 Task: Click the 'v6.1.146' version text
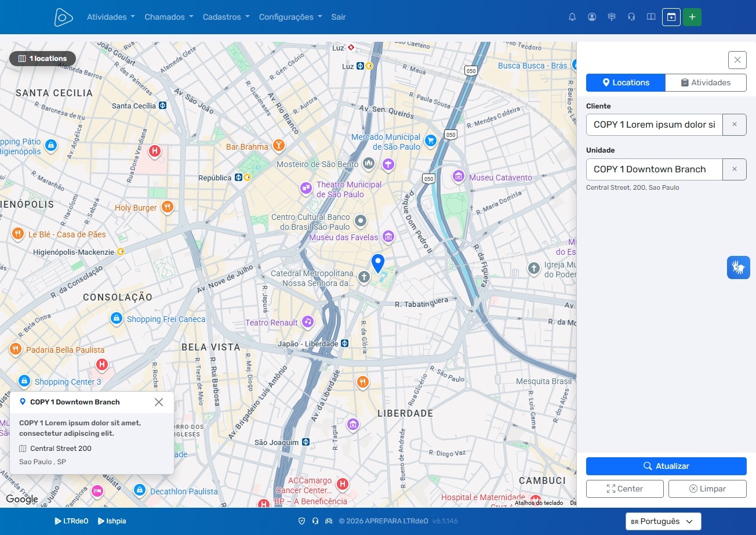click(x=445, y=521)
